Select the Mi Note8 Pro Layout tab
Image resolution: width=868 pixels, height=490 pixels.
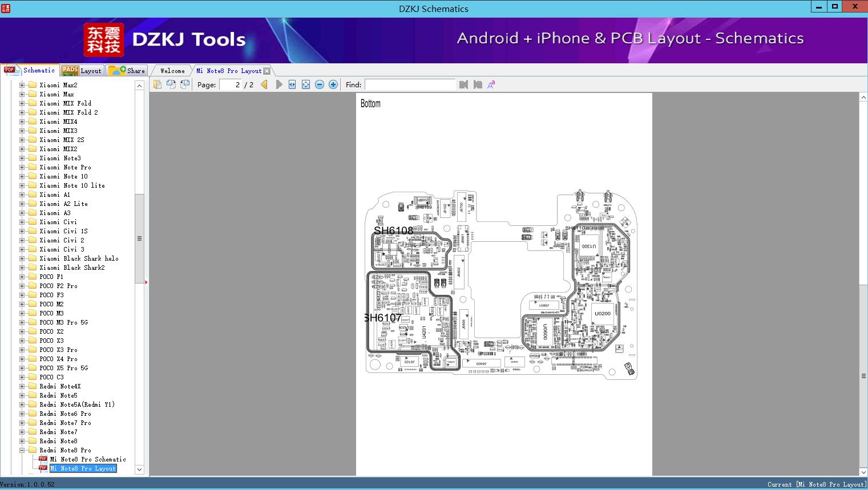tap(229, 71)
